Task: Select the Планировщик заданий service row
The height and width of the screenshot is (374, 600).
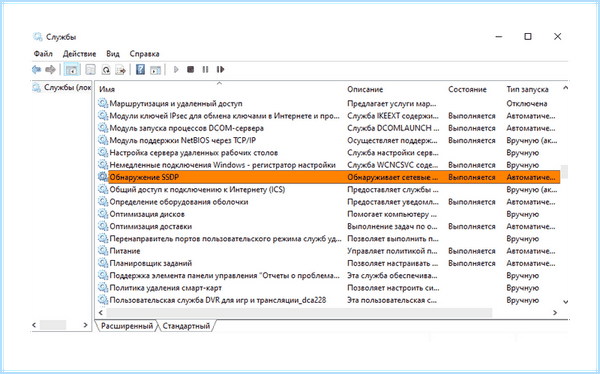Action: [x=329, y=263]
